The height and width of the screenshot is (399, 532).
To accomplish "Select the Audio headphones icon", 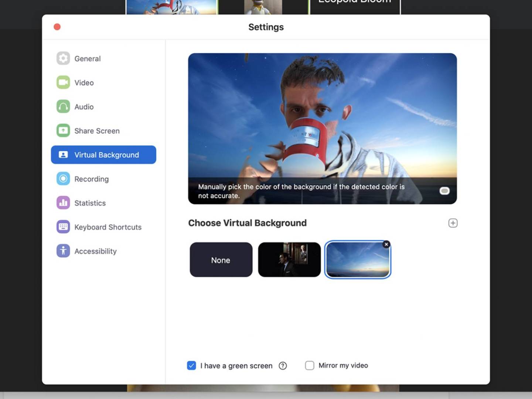I will (63, 106).
